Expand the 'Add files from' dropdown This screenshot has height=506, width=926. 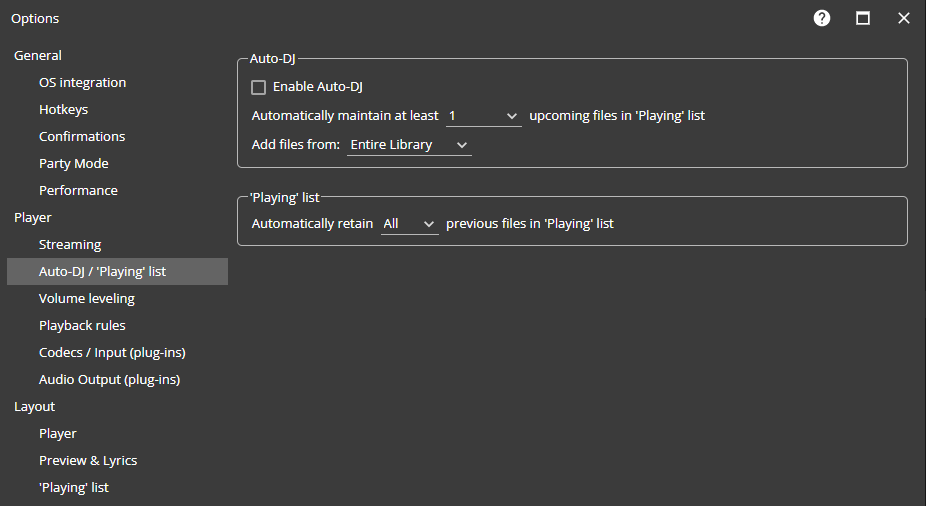point(409,145)
